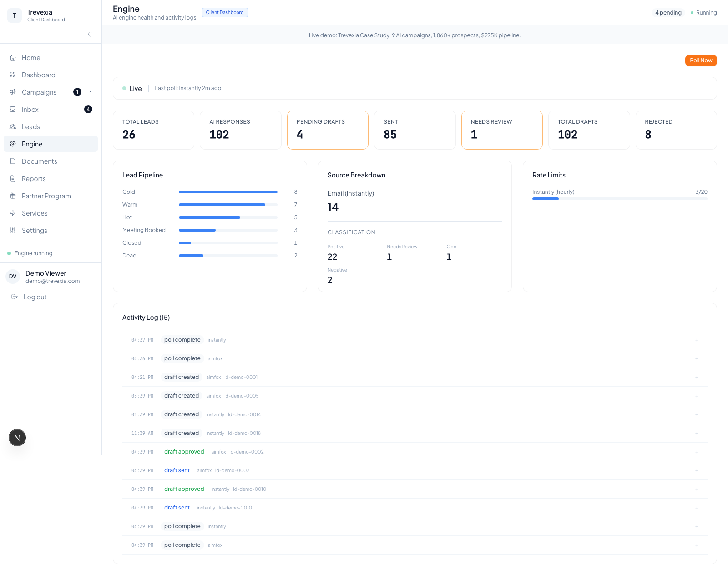The height and width of the screenshot is (575, 728).
Task: Select the Dashboard grid icon
Action: [x=13, y=75]
